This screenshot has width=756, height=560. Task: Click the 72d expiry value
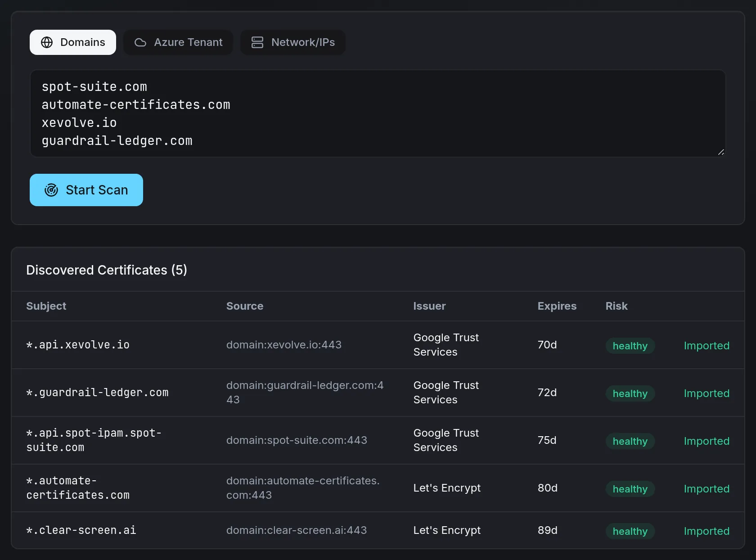[x=547, y=393]
